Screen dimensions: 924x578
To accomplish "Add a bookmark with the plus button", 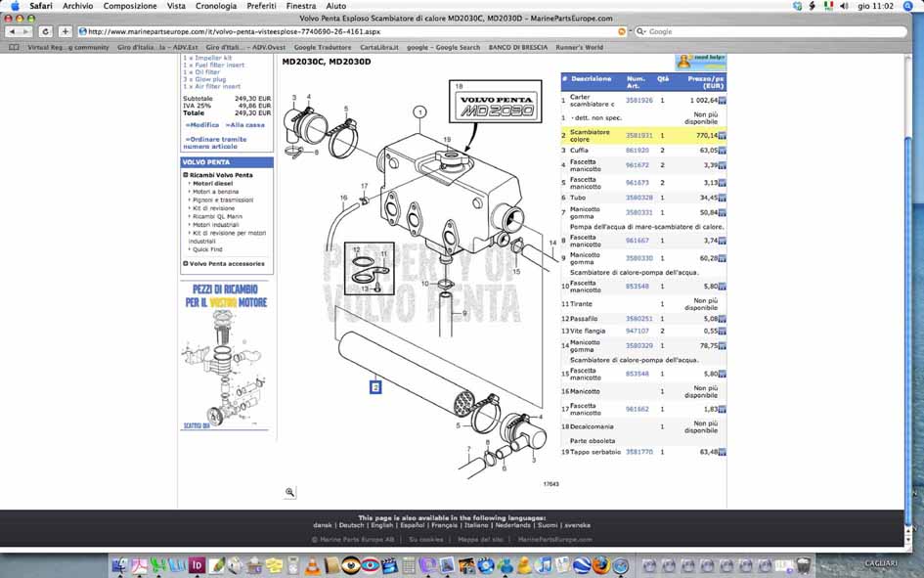I will 65,32.
